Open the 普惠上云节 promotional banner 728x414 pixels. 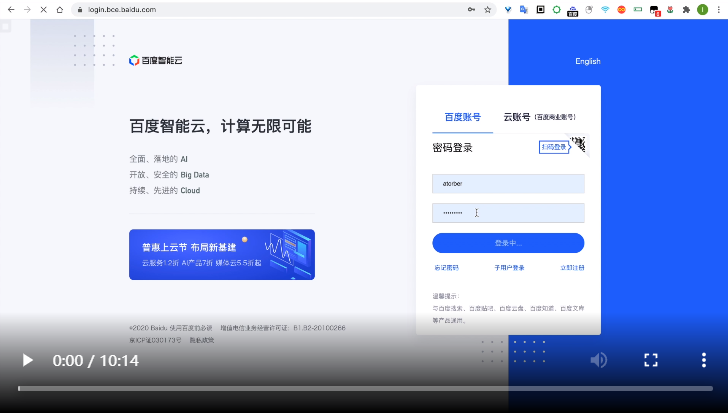click(x=222, y=254)
